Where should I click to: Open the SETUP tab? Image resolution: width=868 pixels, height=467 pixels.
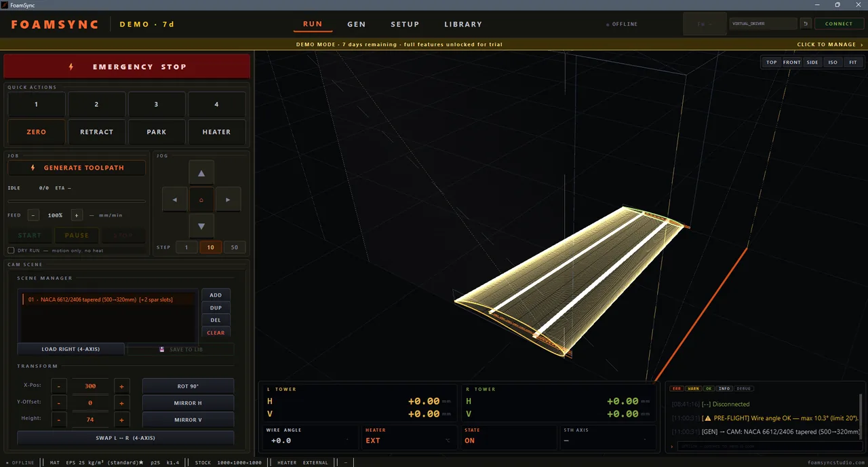405,24
